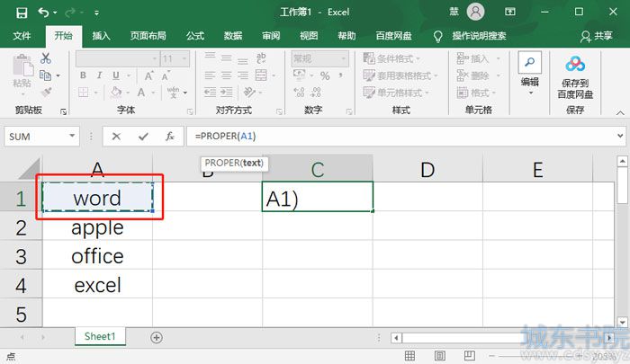Switch to the 插入 ribbon tab
630x364 pixels.
pos(101,36)
